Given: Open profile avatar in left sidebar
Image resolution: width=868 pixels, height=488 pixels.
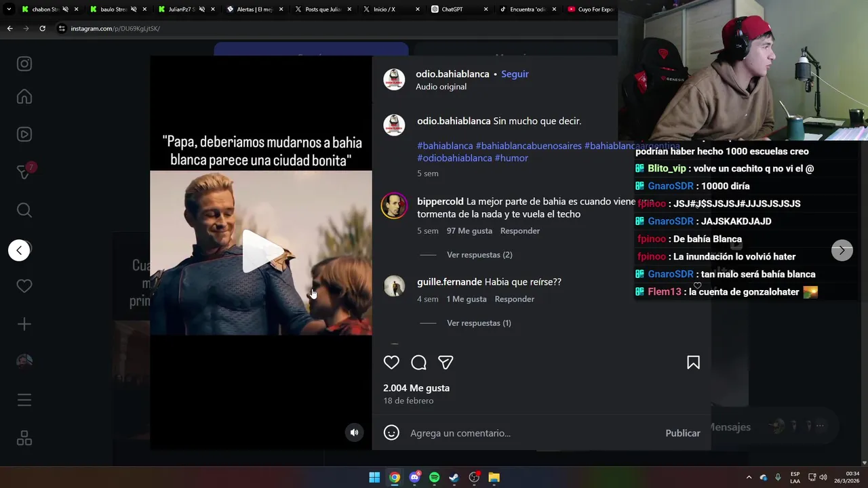Looking at the screenshot, I should pyautogui.click(x=24, y=361).
